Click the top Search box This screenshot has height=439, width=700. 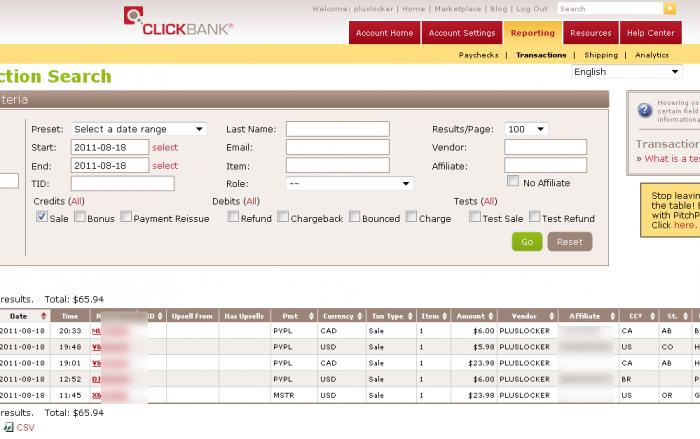point(610,8)
